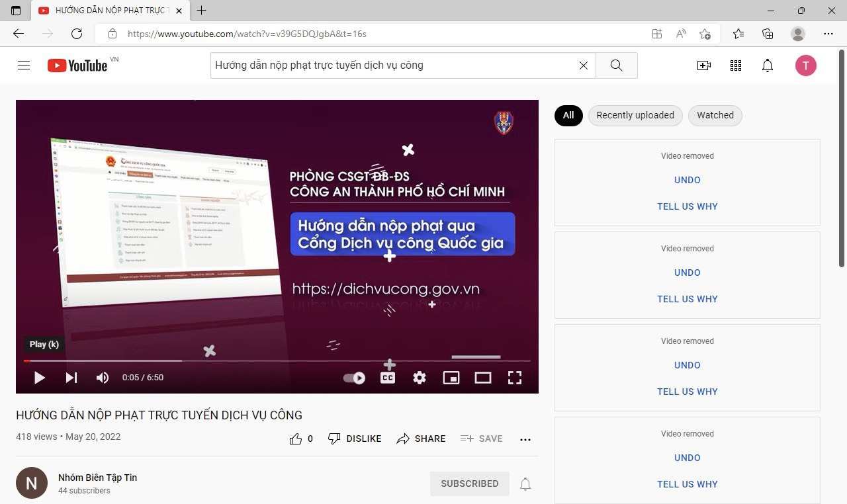
Task: Open Read aloud from the address bar
Action: point(681,34)
